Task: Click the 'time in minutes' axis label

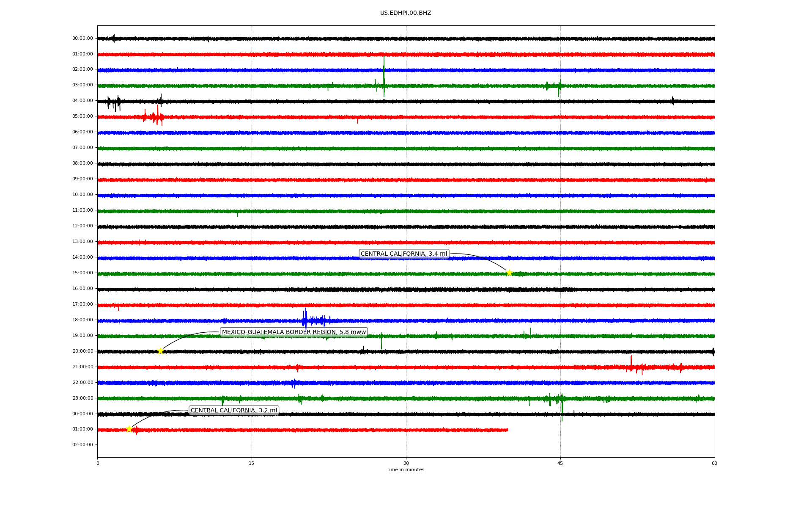Action: pyautogui.click(x=405, y=469)
